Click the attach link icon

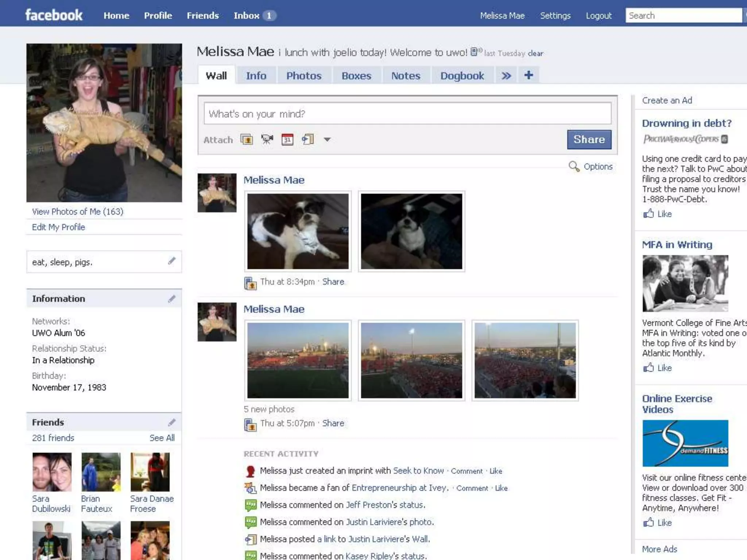pos(307,139)
